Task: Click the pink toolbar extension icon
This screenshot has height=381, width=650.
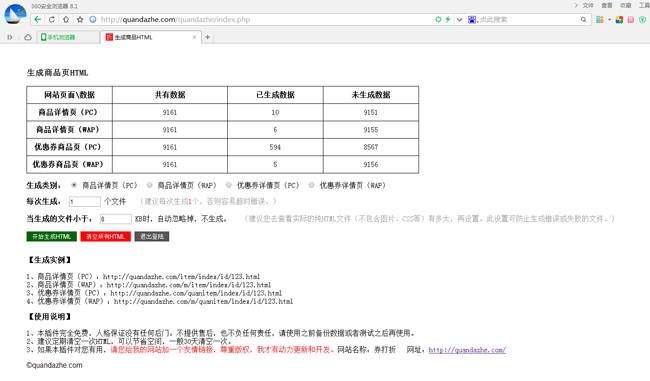Action: [631, 19]
